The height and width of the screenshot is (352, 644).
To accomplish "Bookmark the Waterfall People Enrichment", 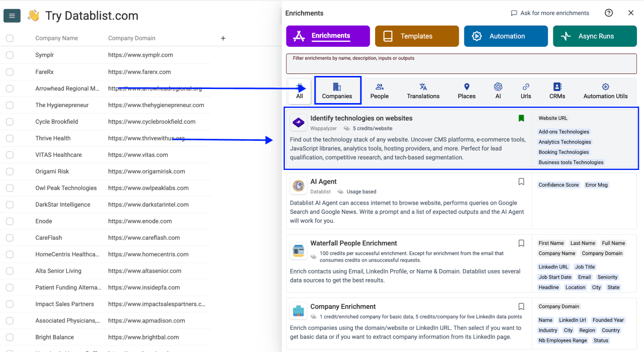I will 521,243.
